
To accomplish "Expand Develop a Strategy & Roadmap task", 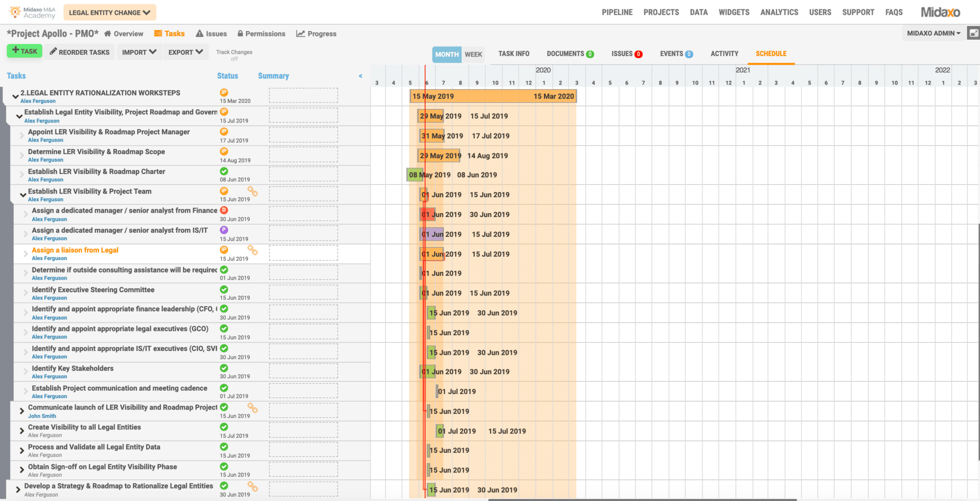I will click(18, 490).
